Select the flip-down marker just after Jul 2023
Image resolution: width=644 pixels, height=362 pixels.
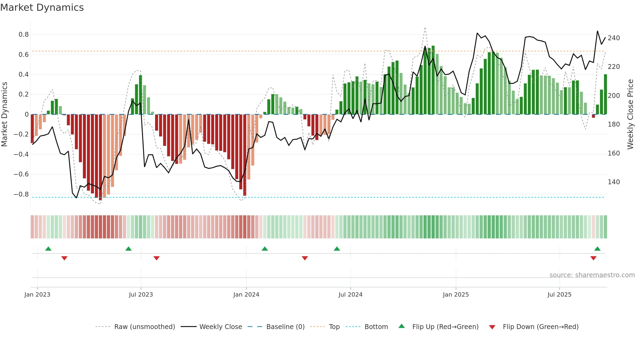point(157,258)
